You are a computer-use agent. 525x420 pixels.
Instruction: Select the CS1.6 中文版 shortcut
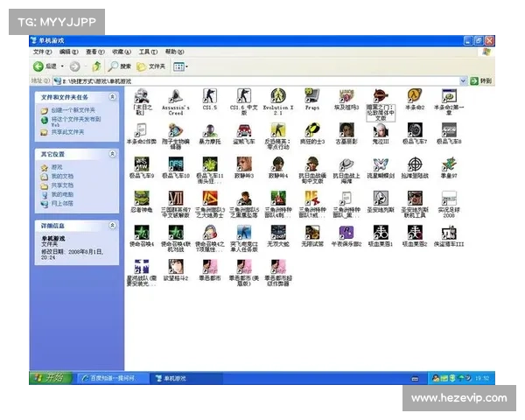244,96
